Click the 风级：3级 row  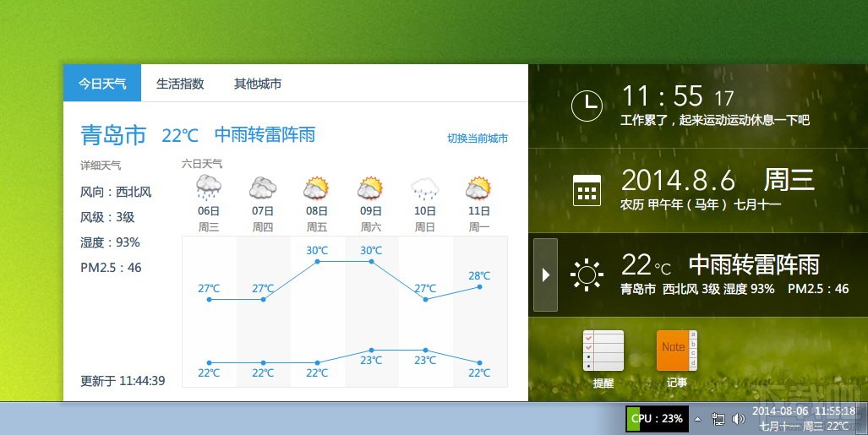107,217
